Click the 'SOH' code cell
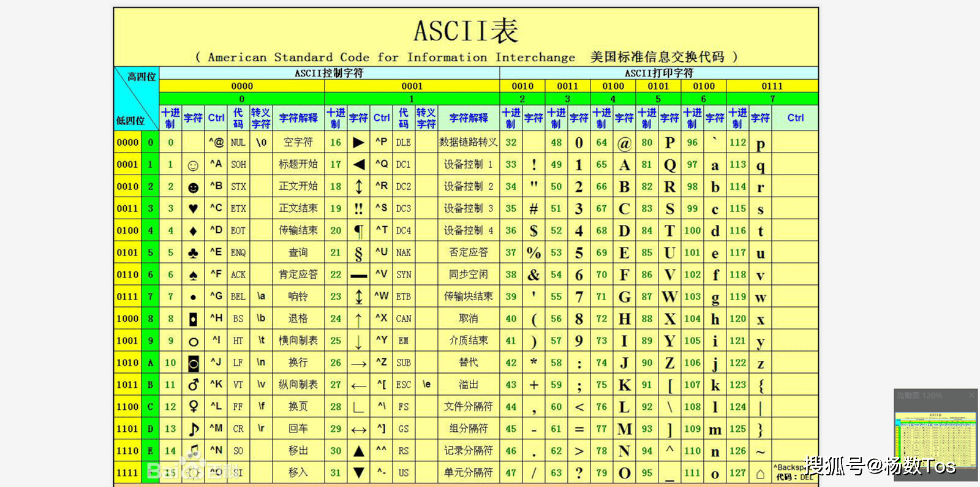 pos(238,164)
